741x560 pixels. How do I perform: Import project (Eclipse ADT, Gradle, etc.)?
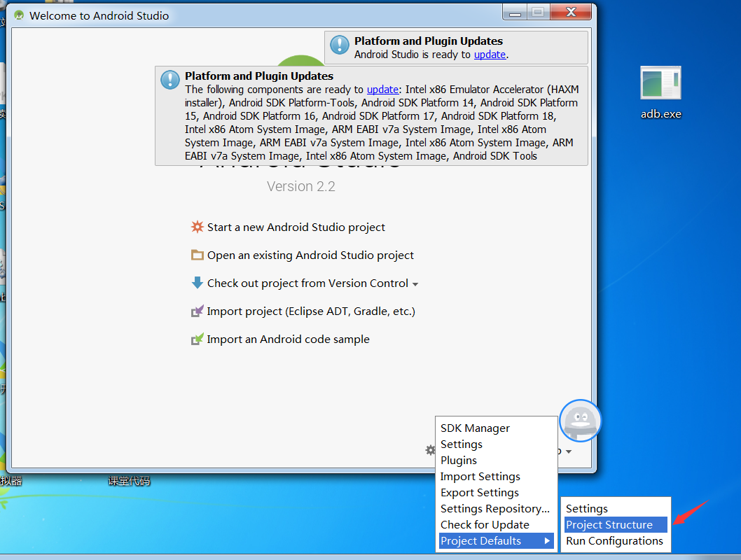[311, 311]
